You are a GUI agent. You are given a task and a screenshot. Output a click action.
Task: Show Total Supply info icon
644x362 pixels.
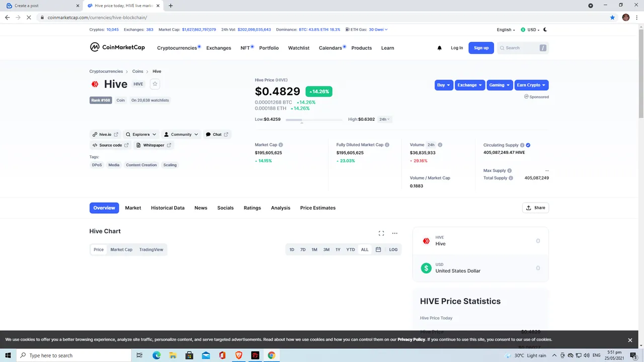[x=511, y=178]
